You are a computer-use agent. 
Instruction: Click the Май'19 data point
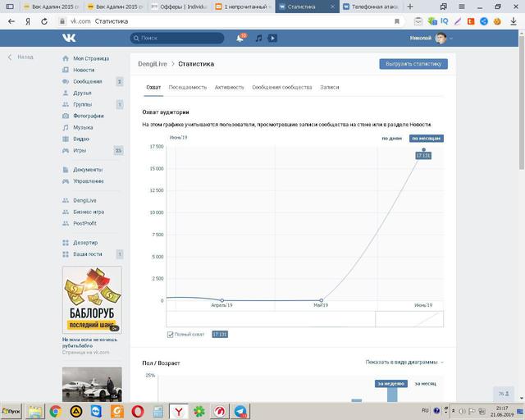(321, 300)
